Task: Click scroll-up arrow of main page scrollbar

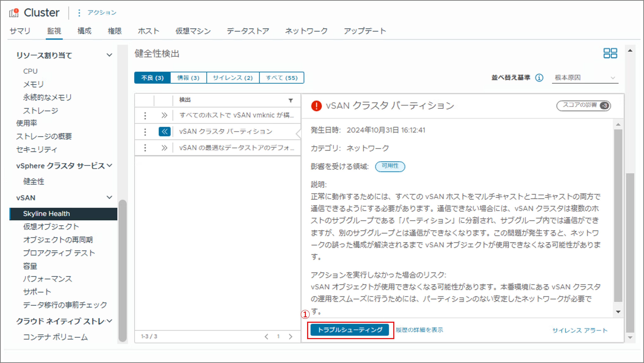Action: [x=630, y=50]
